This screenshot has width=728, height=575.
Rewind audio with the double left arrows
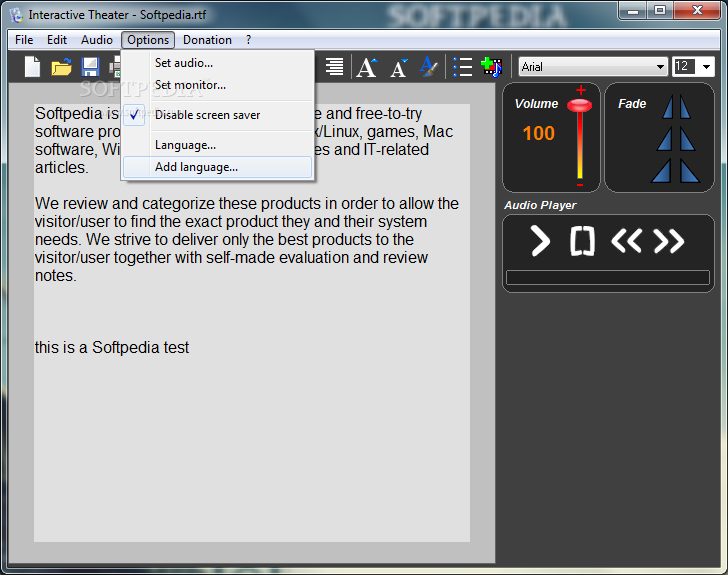[626, 241]
